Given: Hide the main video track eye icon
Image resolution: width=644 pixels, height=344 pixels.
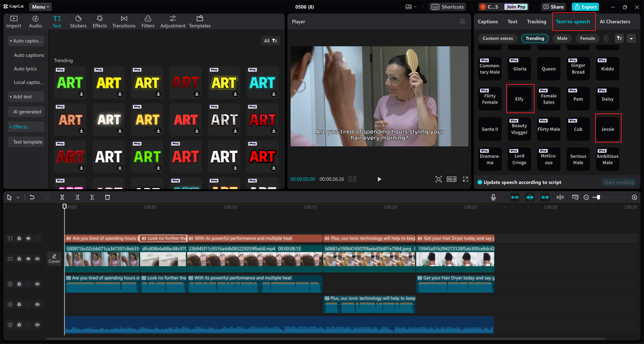Looking at the screenshot, I should tap(28, 259).
